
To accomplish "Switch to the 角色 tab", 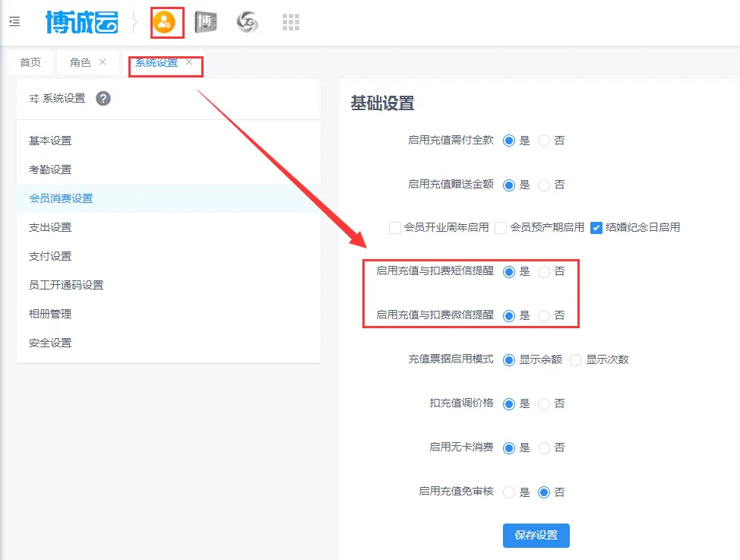I will 81,62.
